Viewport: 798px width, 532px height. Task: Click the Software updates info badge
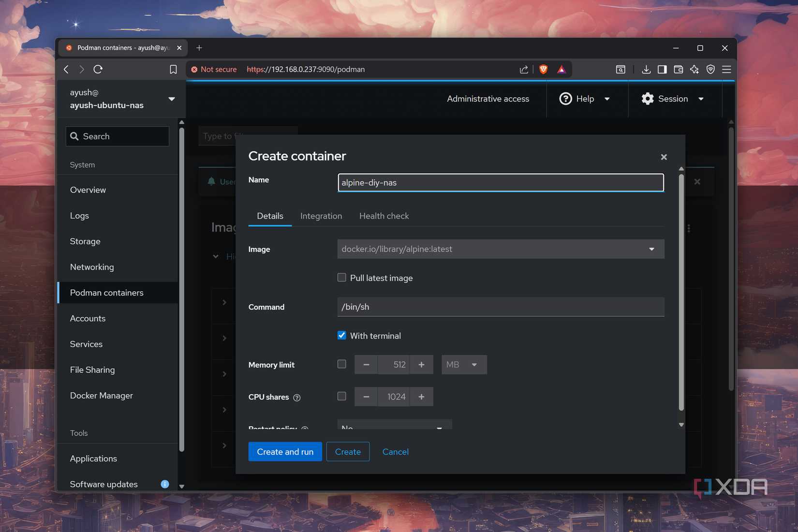point(165,484)
